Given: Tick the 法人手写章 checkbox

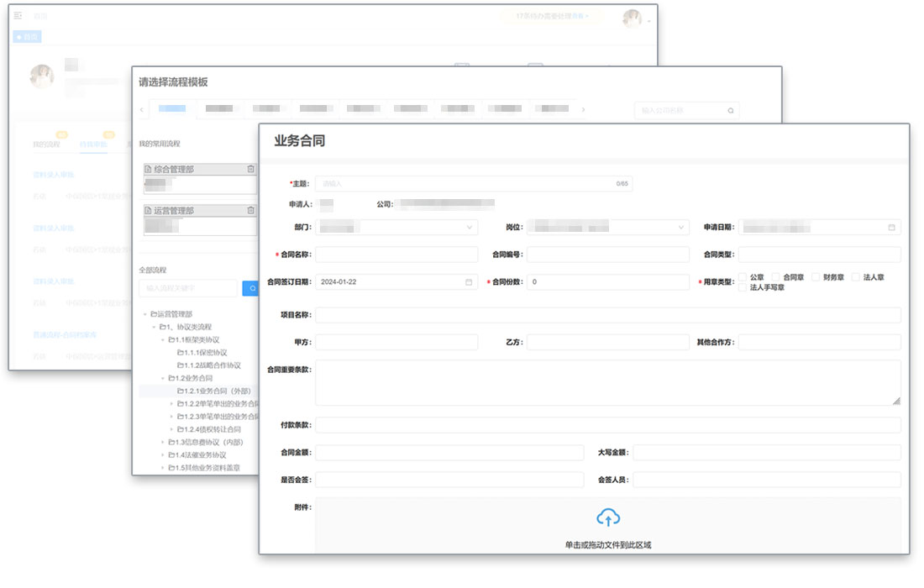Looking at the screenshot, I should point(743,287).
